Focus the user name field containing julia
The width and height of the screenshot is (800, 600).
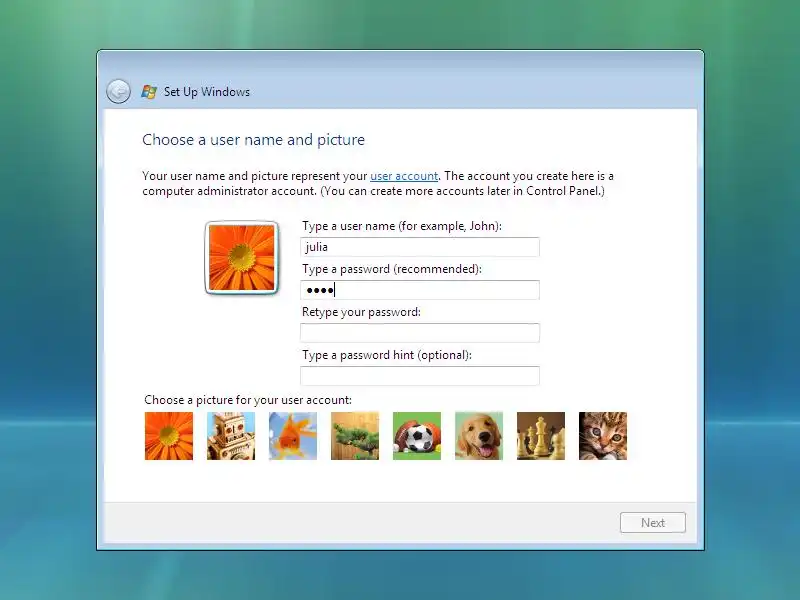(420, 247)
